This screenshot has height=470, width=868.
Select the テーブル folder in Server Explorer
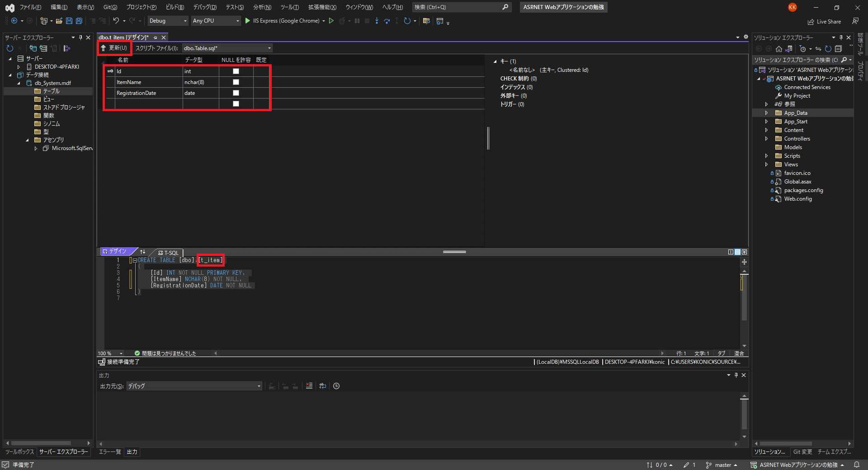(x=51, y=91)
